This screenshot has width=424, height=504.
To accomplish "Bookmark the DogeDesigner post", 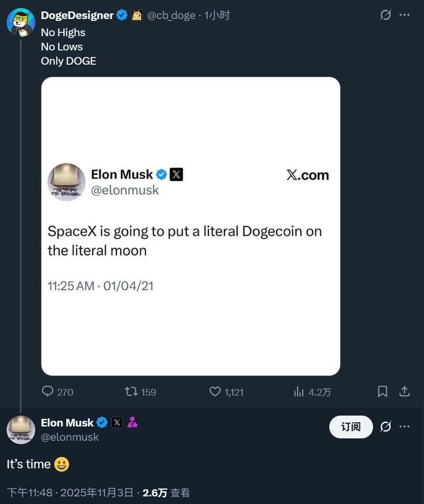I will tap(382, 391).
